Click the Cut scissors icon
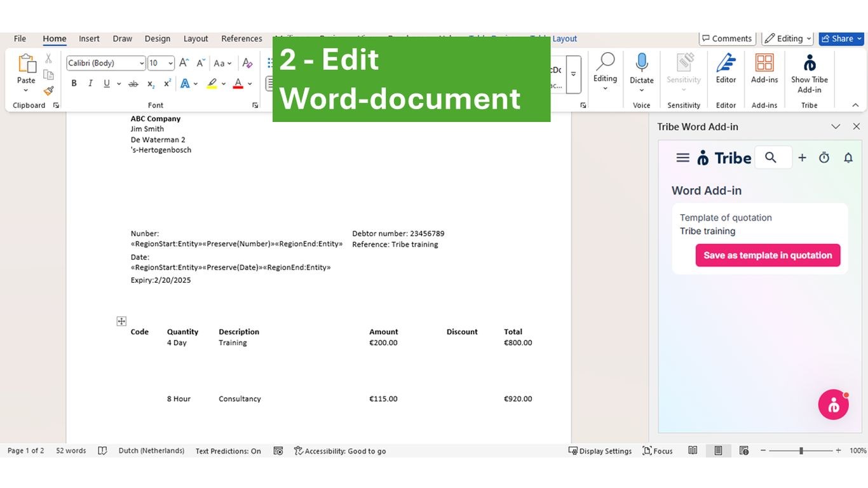Image resolution: width=868 pixels, height=488 pixels. tap(48, 58)
